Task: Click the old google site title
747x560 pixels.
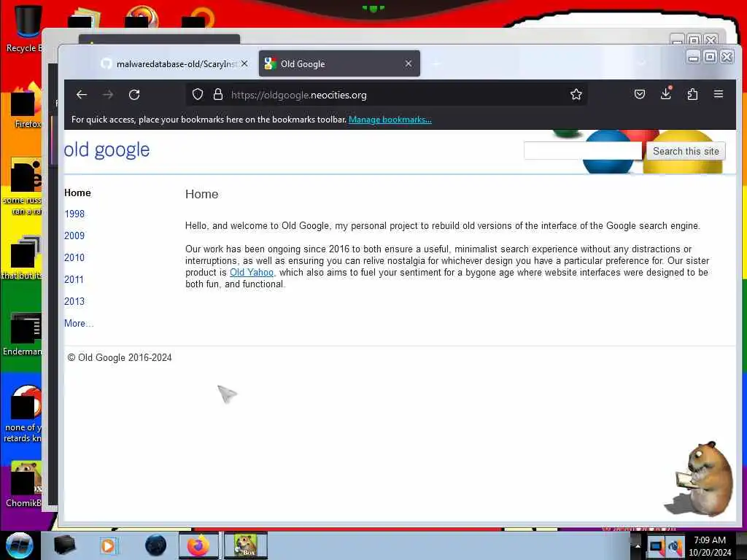Action: click(x=107, y=150)
